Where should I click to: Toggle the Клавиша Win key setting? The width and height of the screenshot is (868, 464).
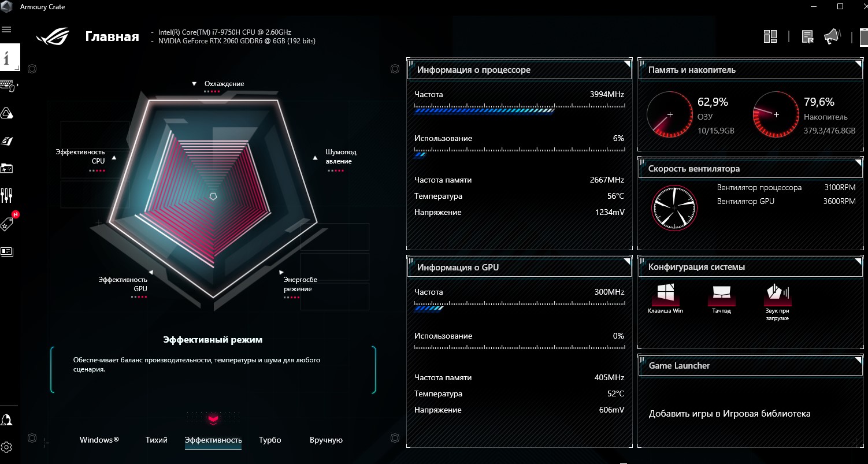(x=666, y=298)
